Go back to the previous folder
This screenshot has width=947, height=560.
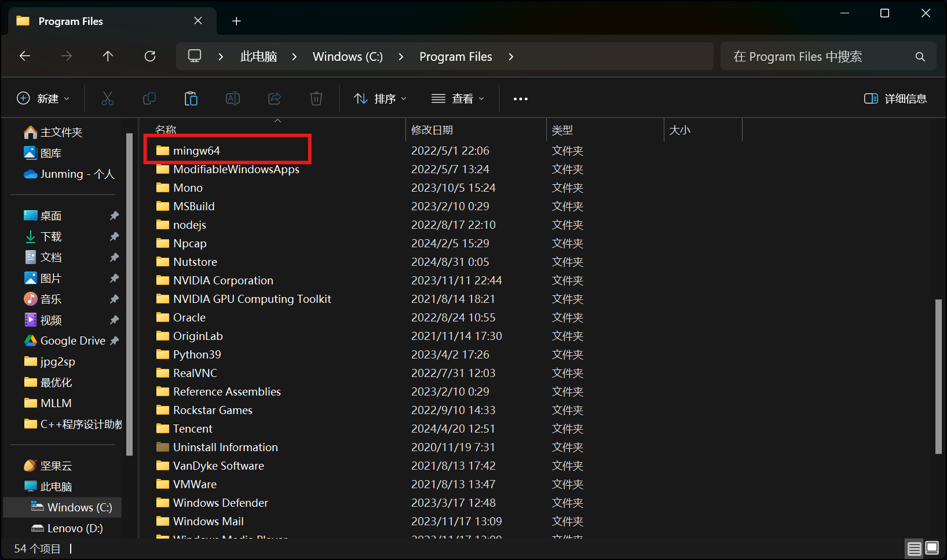click(x=25, y=56)
